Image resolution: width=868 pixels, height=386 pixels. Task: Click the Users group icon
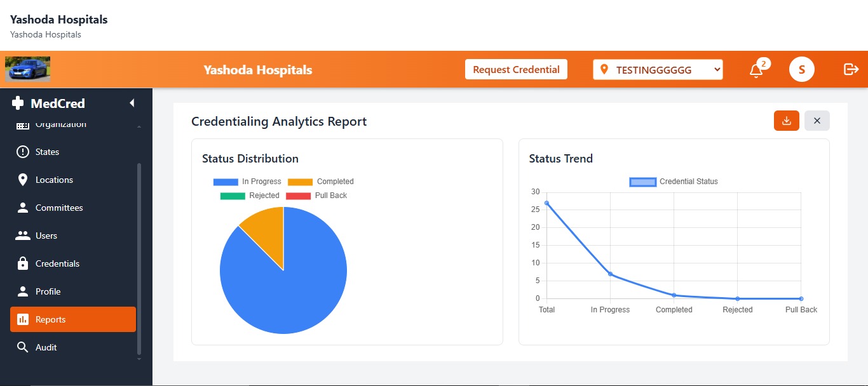(23, 236)
